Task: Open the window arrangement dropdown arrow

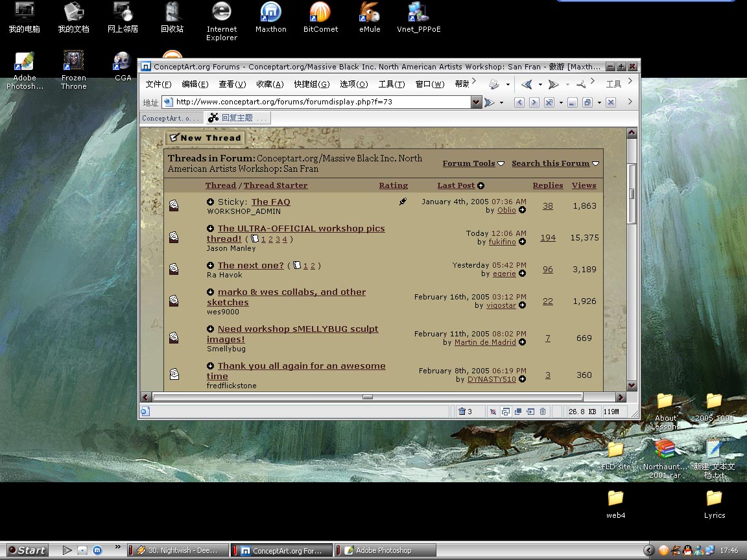Action: coord(599,102)
